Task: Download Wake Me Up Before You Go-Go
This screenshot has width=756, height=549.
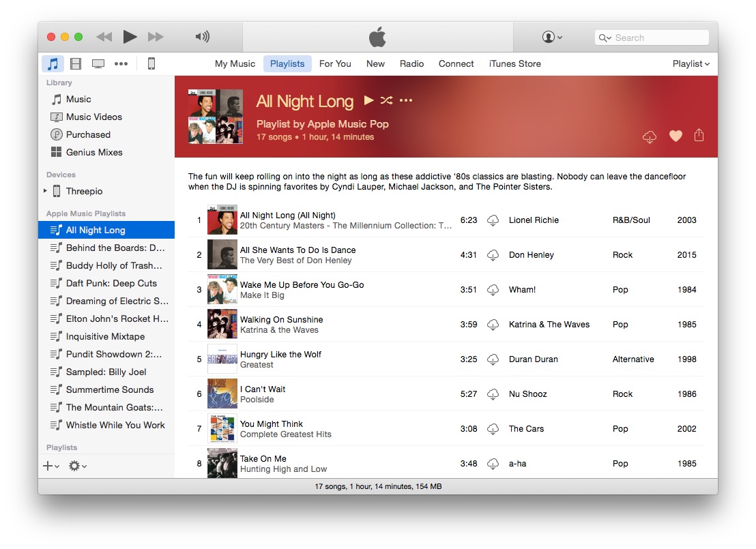Action: click(493, 290)
